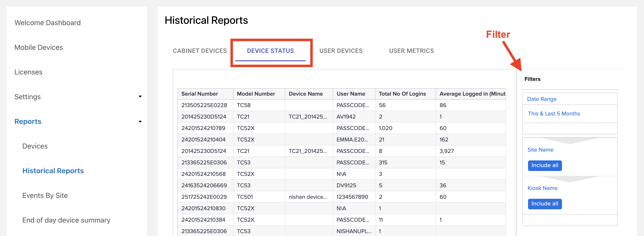The width and height of the screenshot is (644, 236).
Task: Open the Licenses page
Action: [x=28, y=72]
